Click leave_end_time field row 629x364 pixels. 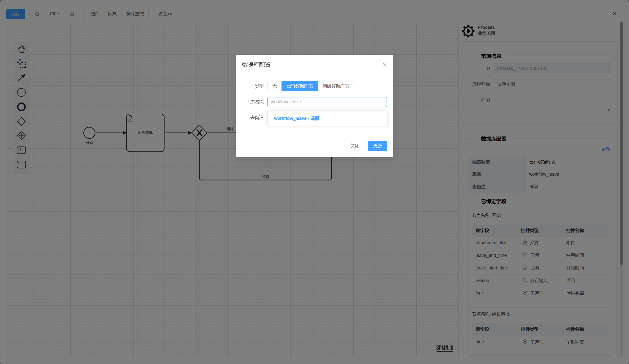tap(540, 255)
